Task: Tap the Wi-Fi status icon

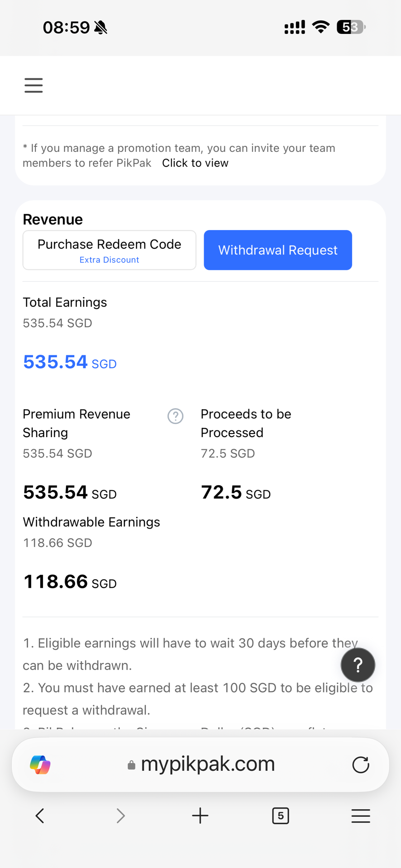Action: [321, 27]
